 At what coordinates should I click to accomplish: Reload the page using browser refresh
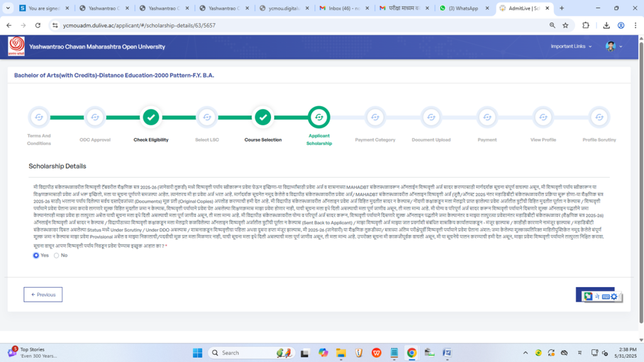click(x=38, y=25)
